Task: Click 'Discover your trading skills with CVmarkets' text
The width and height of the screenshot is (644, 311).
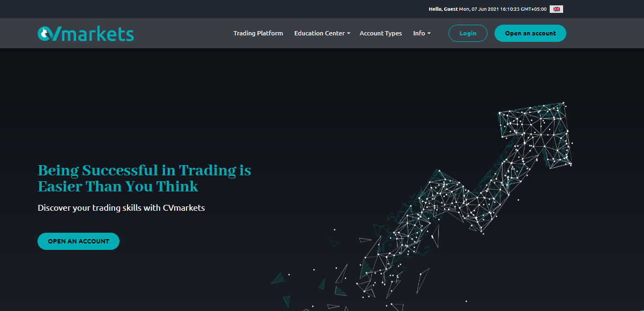Action: click(x=121, y=208)
